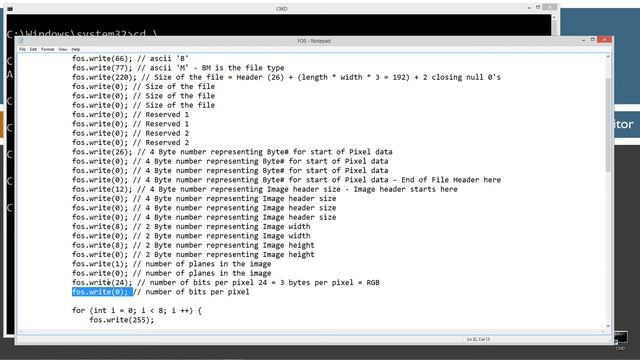Close the FOS Notepad window
640x360 pixels.
click(604, 40)
